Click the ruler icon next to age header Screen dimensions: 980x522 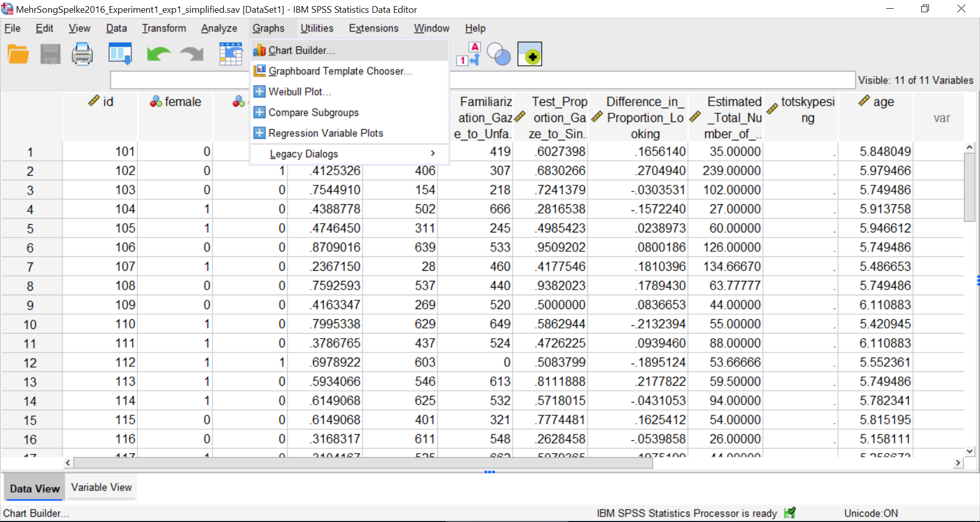[x=864, y=101]
